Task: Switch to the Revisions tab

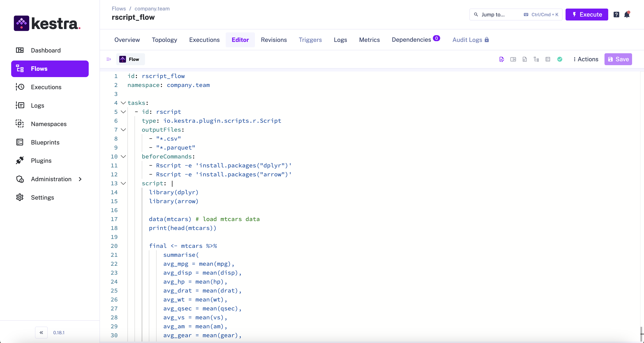Action: click(274, 40)
